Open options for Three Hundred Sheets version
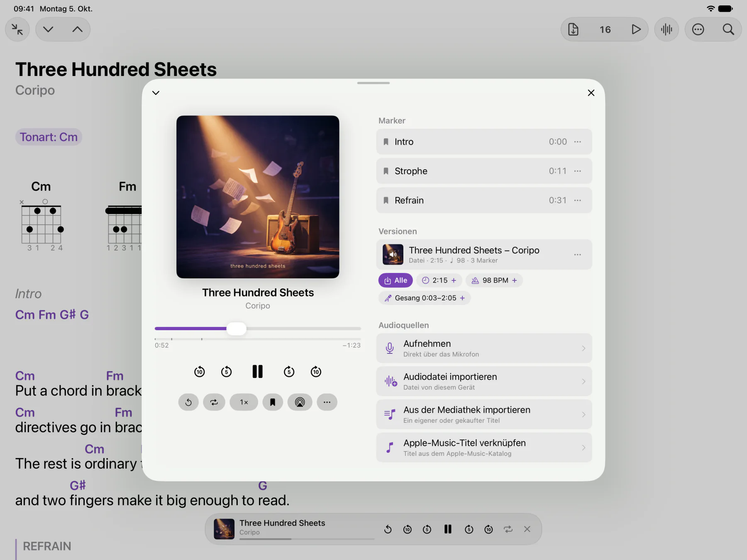 pyautogui.click(x=578, y=255)
